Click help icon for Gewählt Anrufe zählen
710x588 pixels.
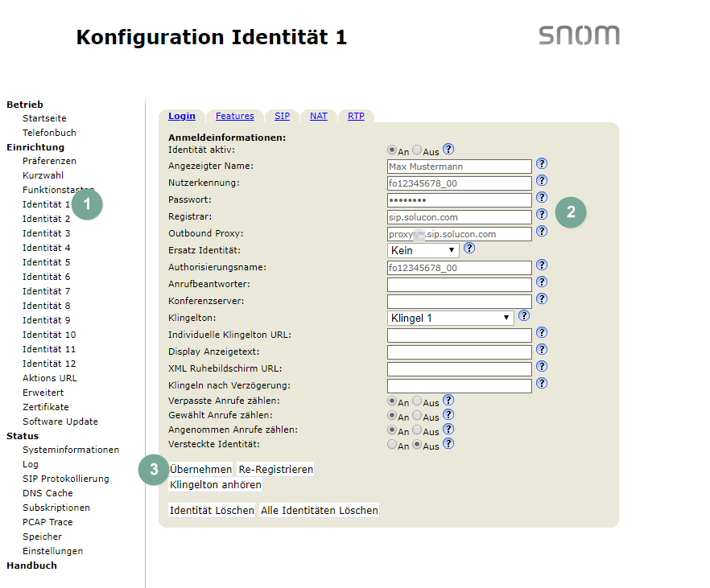point(448,415)
